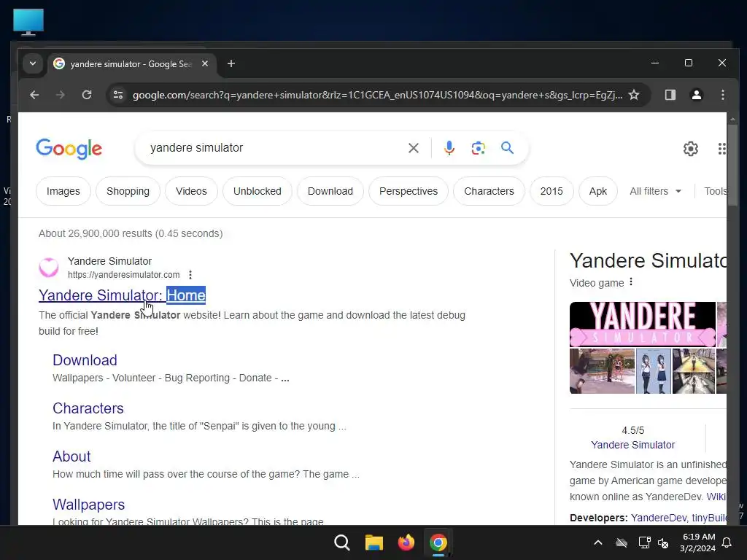Select the Perspectives filter chip
This screenshot has width=747, height=560.
click(x=409, y=191)
